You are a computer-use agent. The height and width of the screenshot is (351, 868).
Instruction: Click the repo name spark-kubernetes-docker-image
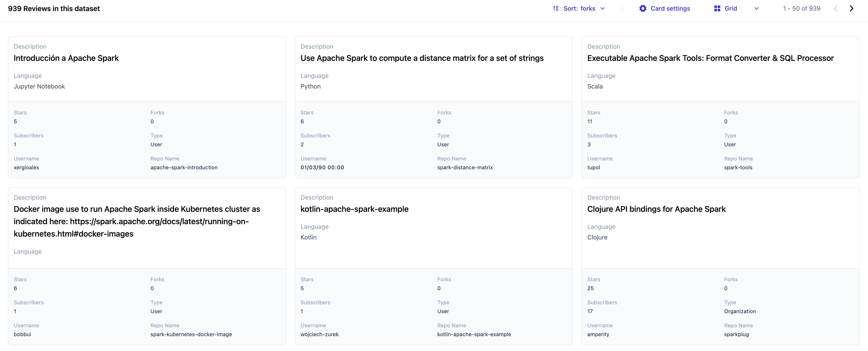tap(191, 334)
